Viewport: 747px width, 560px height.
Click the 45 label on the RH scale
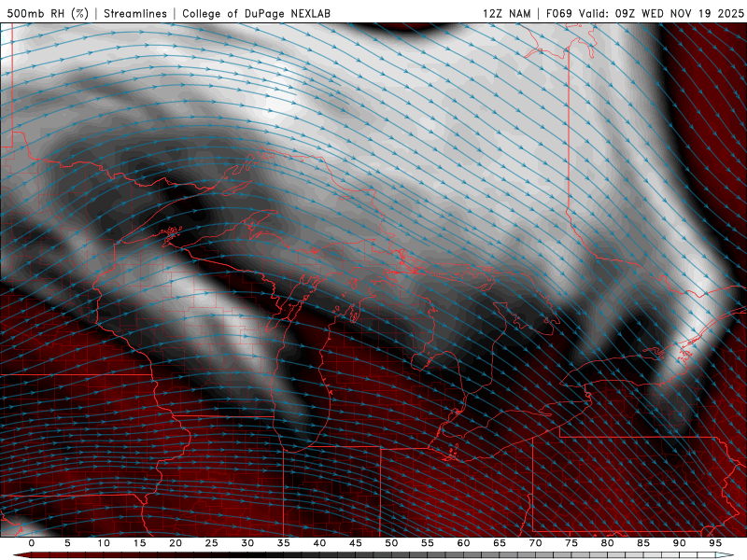coord(356,543)
